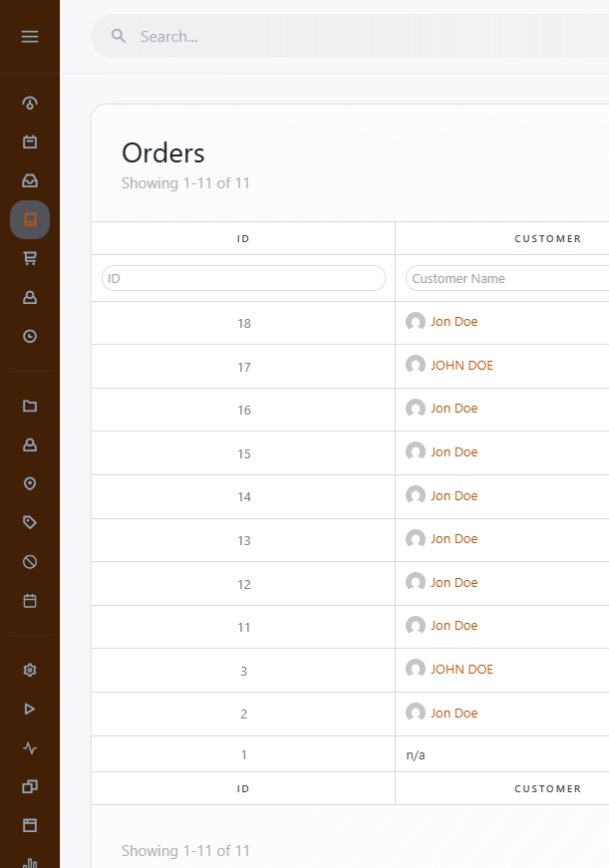Screen dimensions: 609x868
Task: Select the shopping cart icon in sidebar
Action: [x=29, y=257]
